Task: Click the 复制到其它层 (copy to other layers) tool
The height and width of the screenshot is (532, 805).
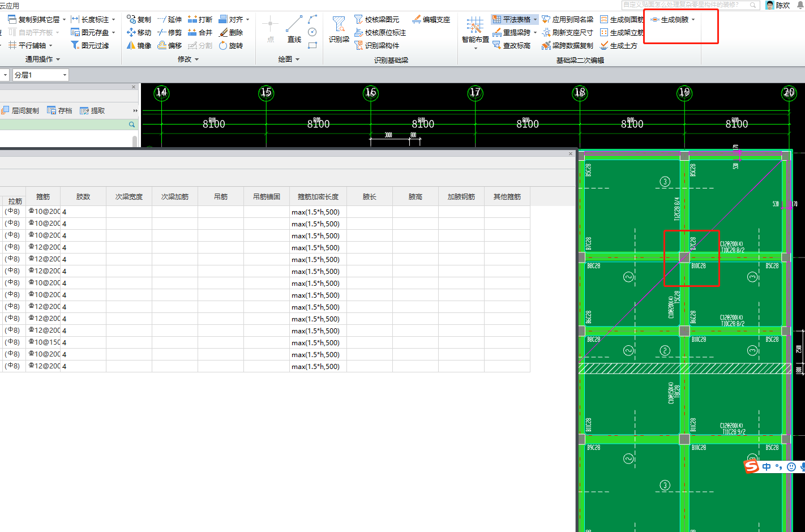Action: click(x=35, y=19)
